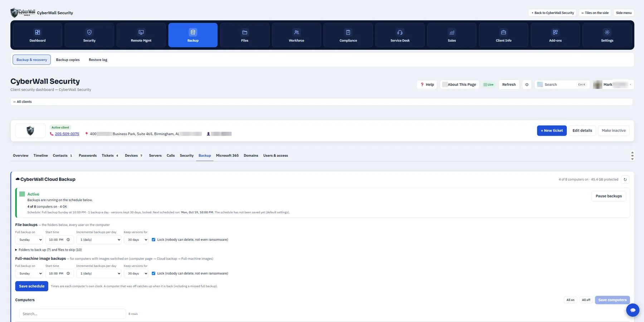644x322 pixels.
Task: Click the cloud backup refresh icon
Action: tap(625, 180)
